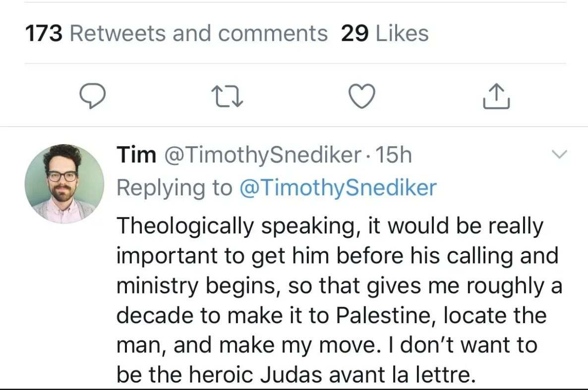The image size is (588, 390).
Task: Click the "Replying to" label text
Action: [x=174, y=187]
